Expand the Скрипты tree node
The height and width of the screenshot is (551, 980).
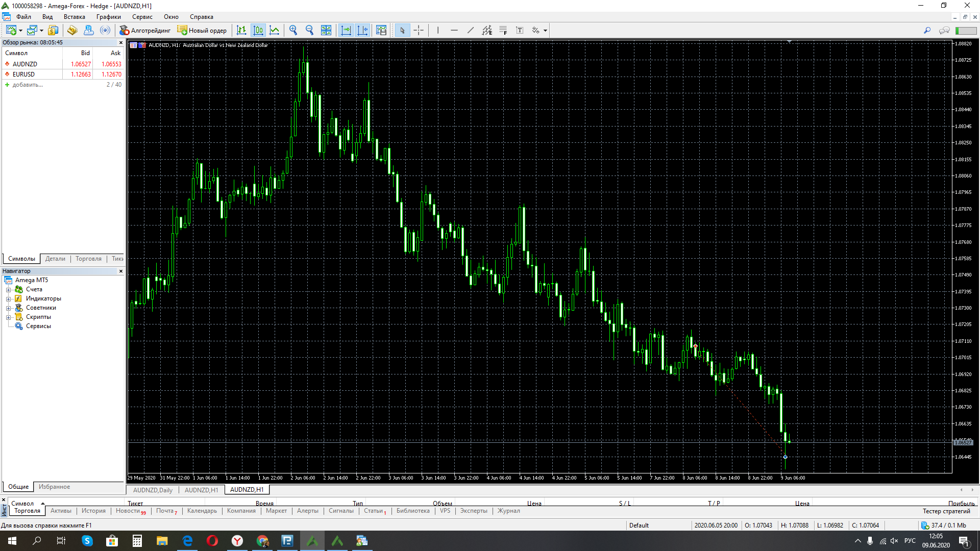(8, 317)
